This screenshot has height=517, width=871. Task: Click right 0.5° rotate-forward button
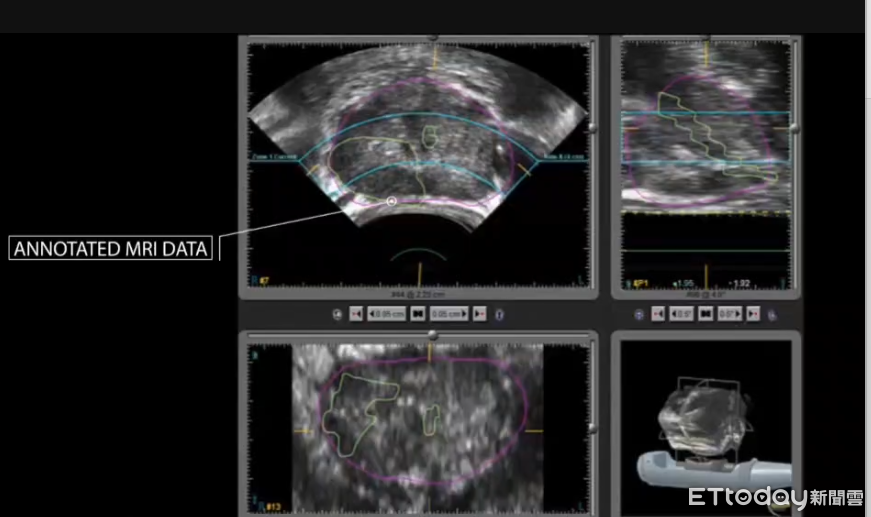(731, 314)
